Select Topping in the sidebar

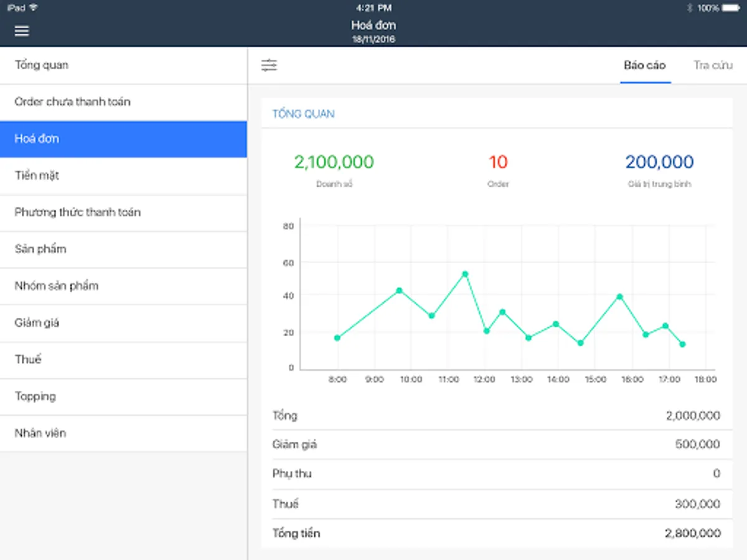pyautogui.click(x=123, y=396)
